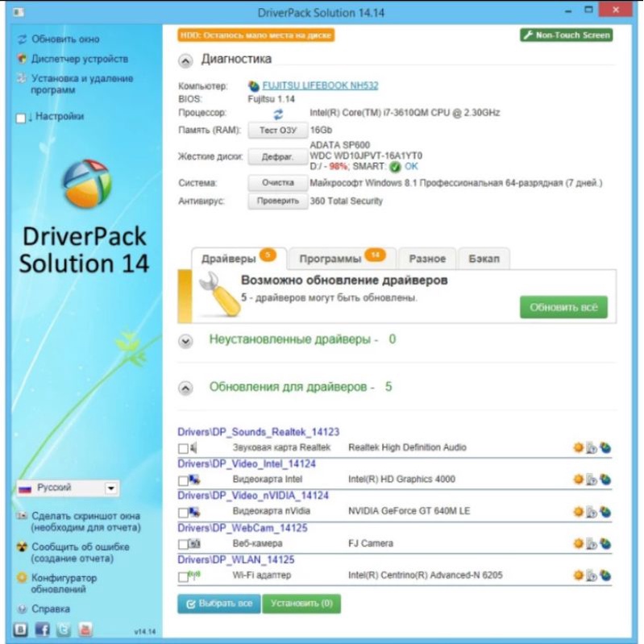Check the Intel video card driver checkbox

pyautogui.click(x=183, y=480)
